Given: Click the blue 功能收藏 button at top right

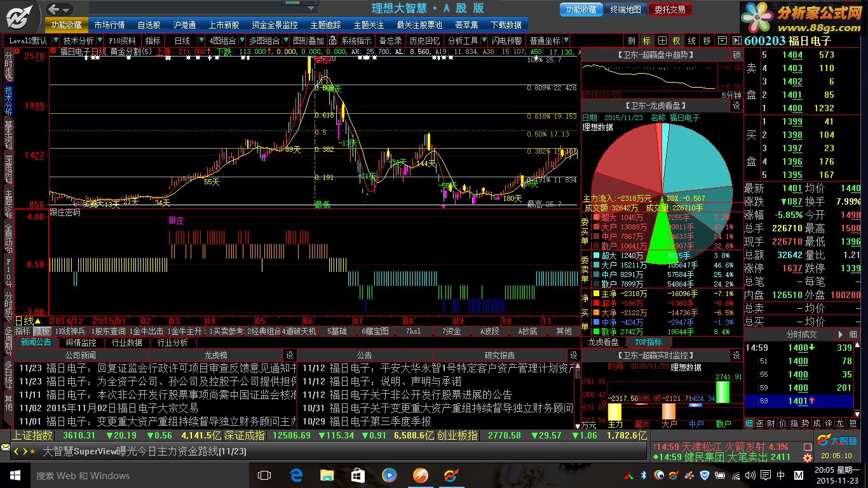Looking at the screenshot, I should click(x=581, y=10).
